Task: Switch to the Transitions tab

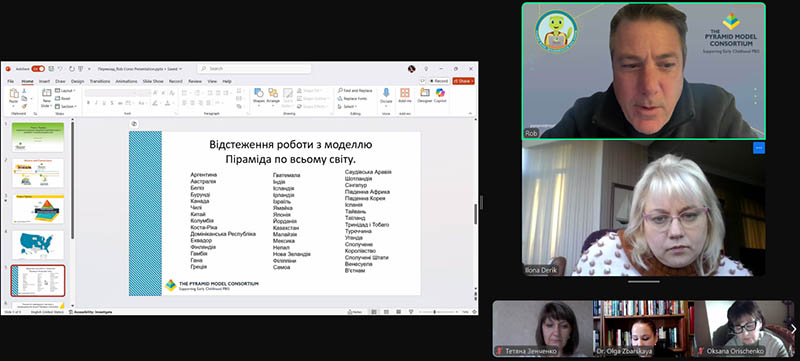Action: (x=99, y=81)
